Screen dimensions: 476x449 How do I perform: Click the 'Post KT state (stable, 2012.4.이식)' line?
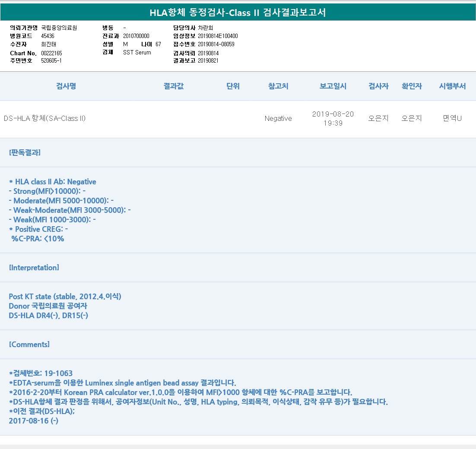tap(65, 297)
